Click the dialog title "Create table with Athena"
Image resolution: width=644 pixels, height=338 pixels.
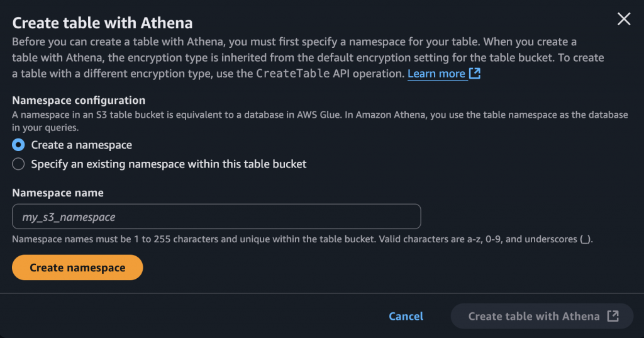coord(103,23)
